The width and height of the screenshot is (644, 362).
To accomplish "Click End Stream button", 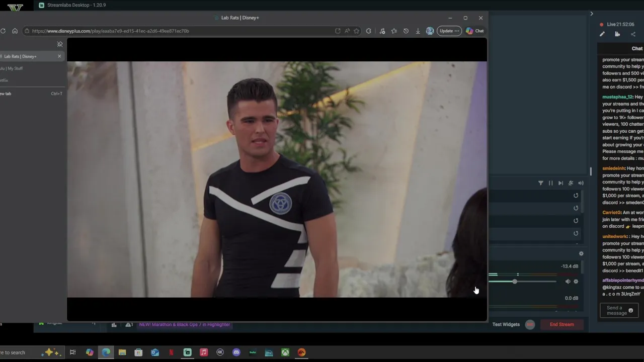I will 562,325.
